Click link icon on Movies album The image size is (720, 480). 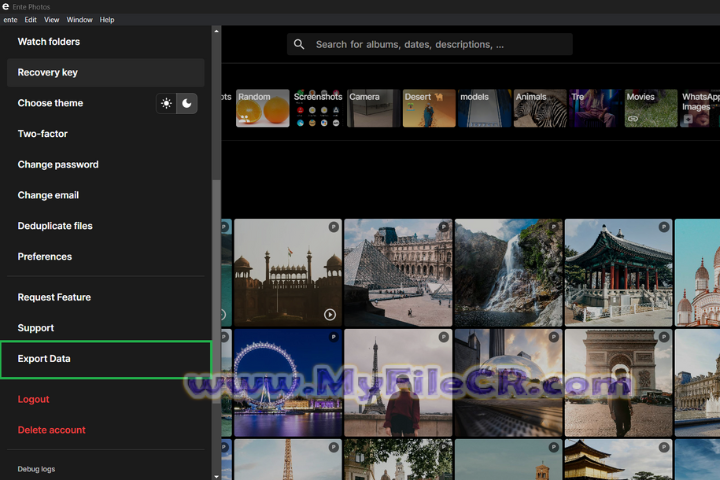[633, 119]
